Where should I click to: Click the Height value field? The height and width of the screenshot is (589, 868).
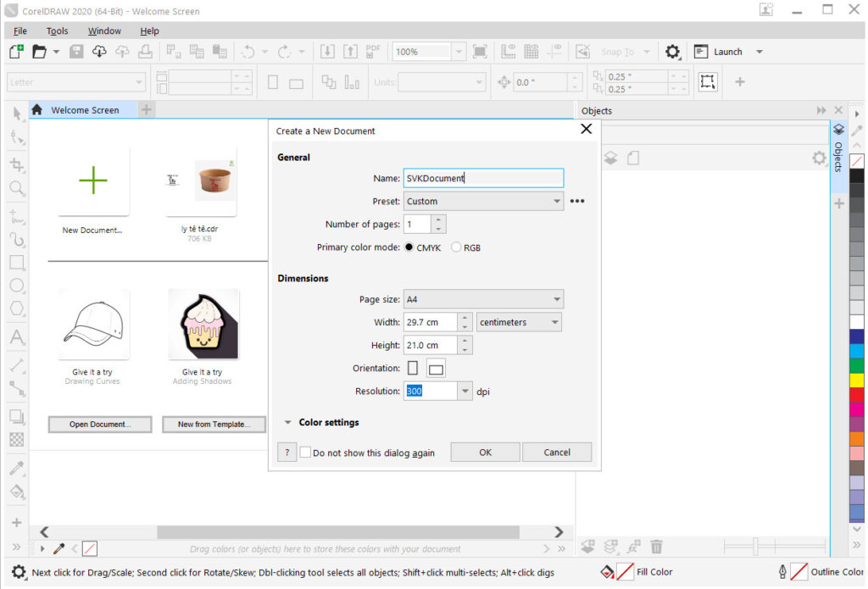(x=430, y=346)
